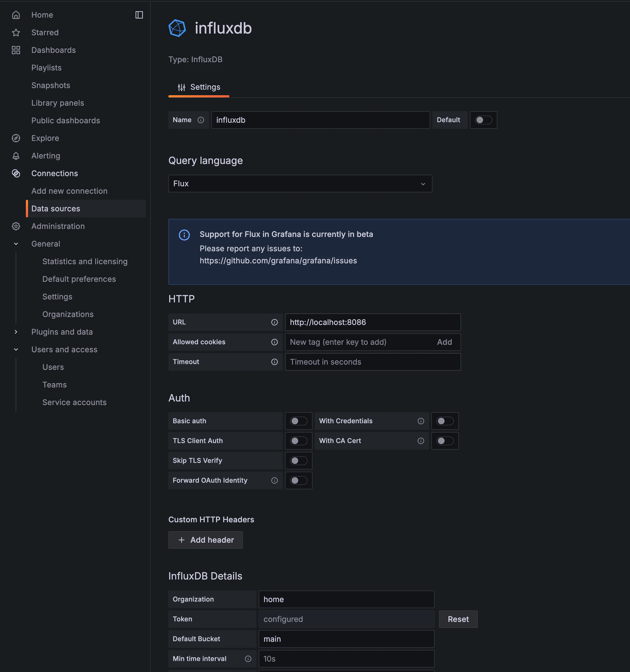Click the Forward OAuth Identity info icon

click(x=275, y=480)
